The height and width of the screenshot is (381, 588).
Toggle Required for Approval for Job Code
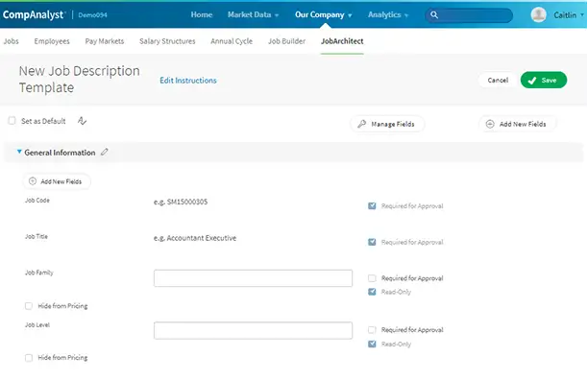coord(372,205)
